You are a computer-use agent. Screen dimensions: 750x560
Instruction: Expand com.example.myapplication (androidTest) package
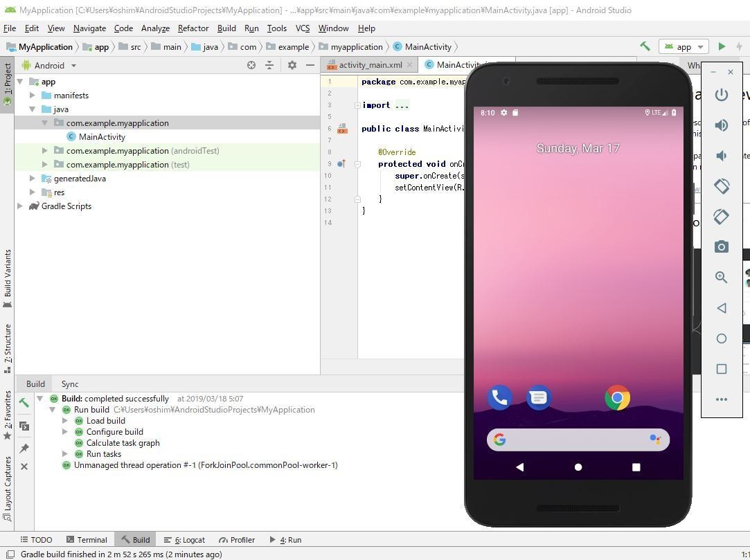coord(44,151)
